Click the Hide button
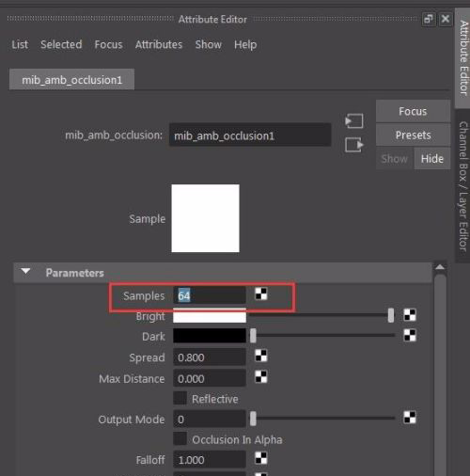Viewport: 470px width, 476px height. (432, 159)
